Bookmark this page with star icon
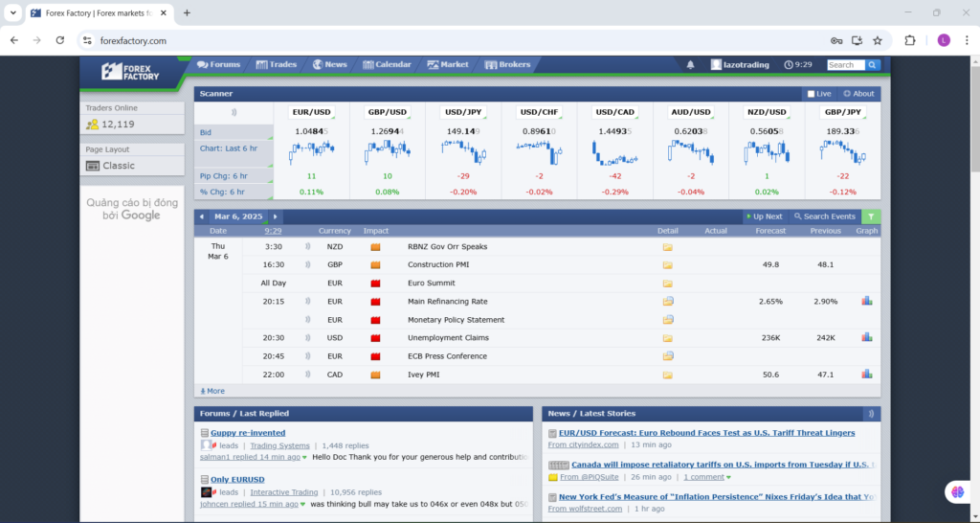This screenshot has height=523, width=980. (878, 40)
